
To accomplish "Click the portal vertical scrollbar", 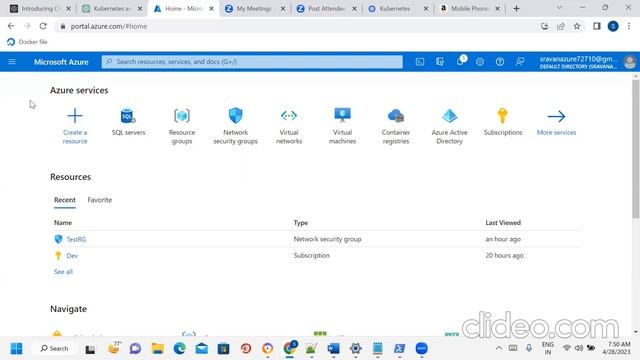I will [636, 149].
